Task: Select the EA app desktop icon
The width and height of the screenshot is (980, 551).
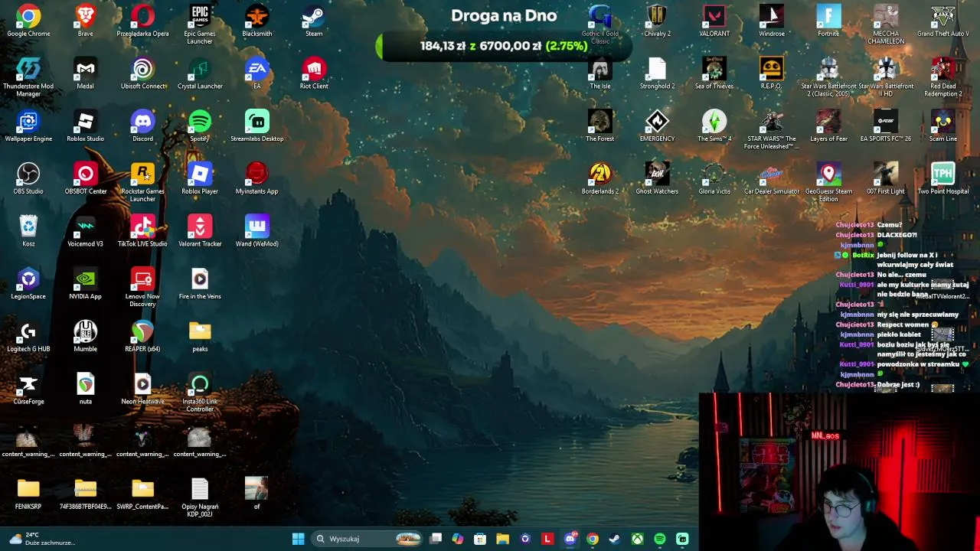Action: click(x=257, y=73)
